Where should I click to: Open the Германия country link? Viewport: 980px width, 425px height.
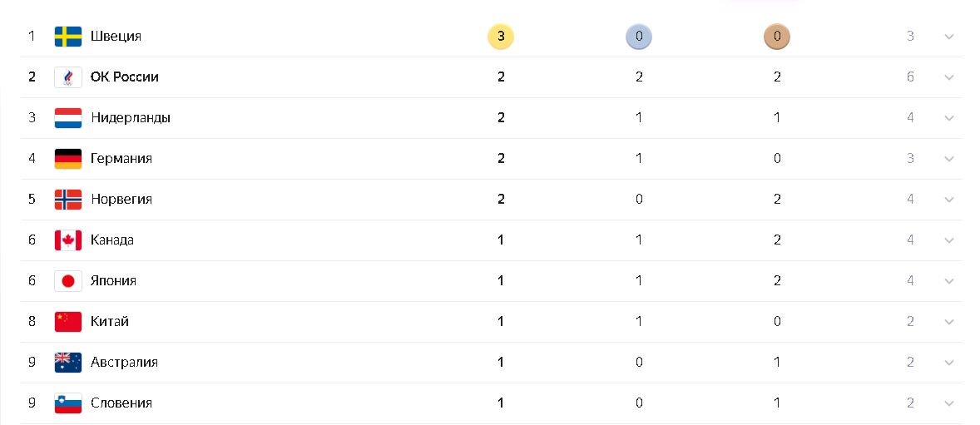(121, 159)
